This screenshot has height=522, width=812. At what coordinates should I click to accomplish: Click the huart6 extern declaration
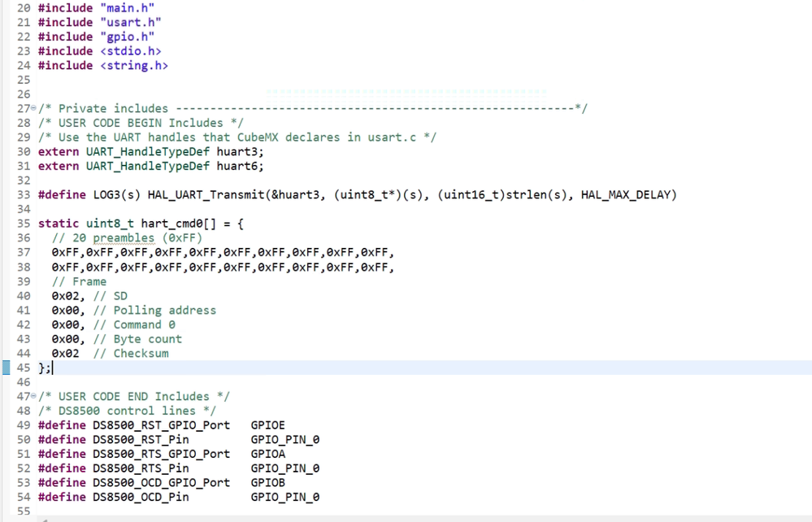[x=151, y=166]
